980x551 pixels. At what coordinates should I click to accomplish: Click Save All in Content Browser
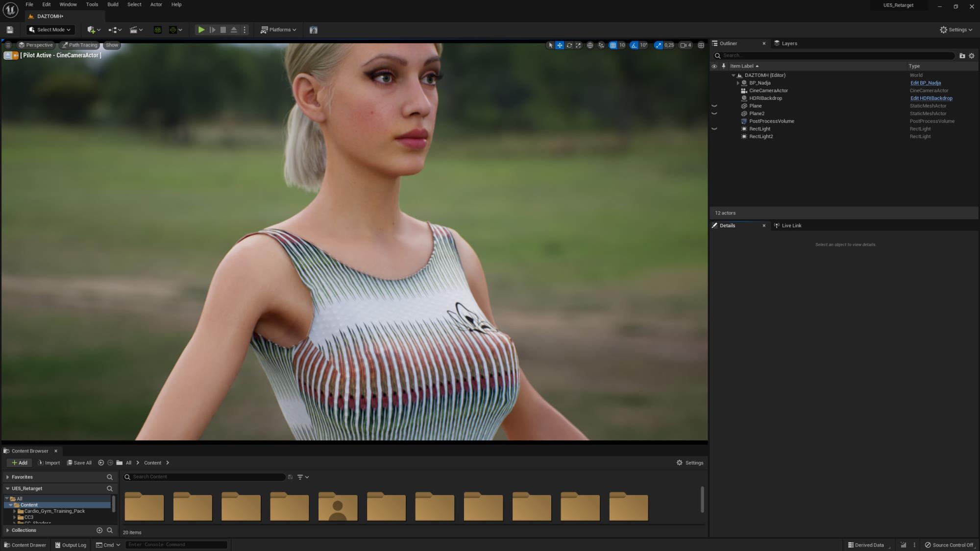[79, 463]
